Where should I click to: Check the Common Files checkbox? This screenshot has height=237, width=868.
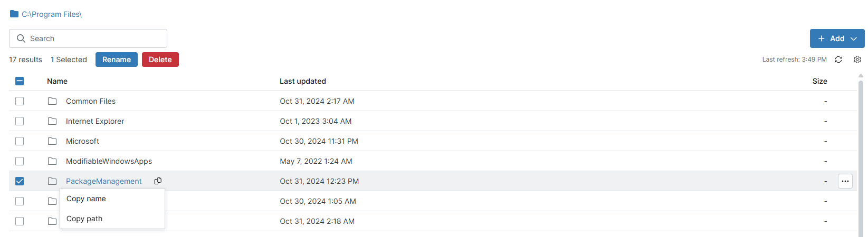pyautogui.click(x=20, y=101)
